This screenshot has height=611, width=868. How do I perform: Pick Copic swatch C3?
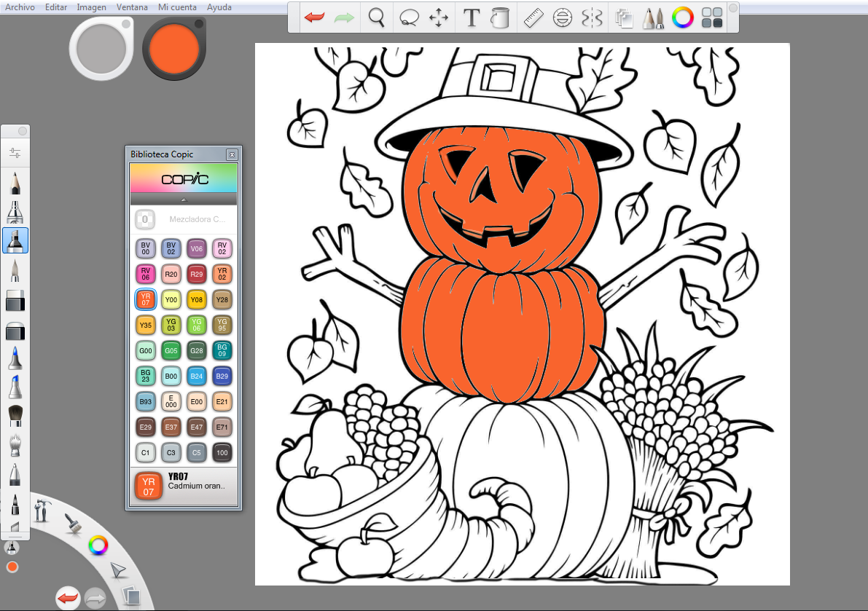click(x=171, y=452)
